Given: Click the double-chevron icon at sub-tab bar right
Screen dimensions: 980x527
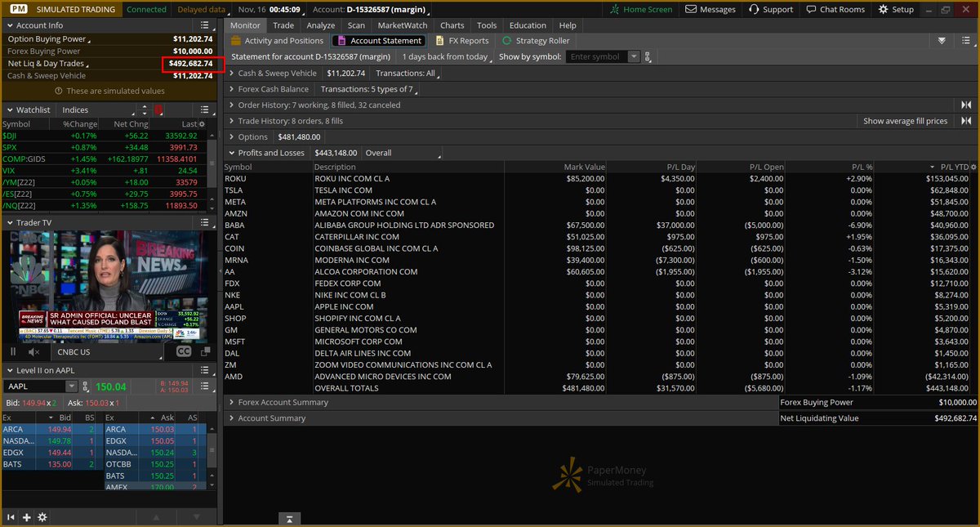Looking at the screenshot, I should (942, 41).
